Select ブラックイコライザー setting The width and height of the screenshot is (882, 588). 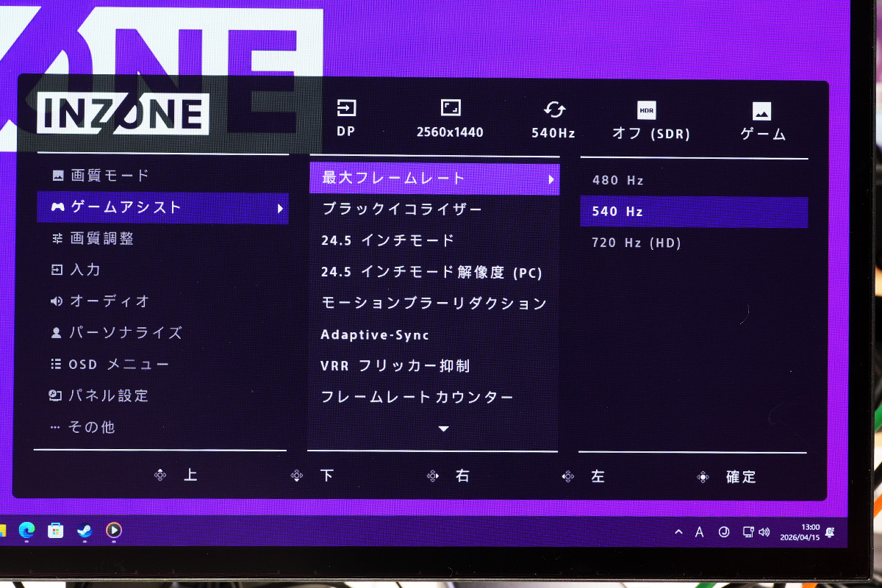(402, 209)
